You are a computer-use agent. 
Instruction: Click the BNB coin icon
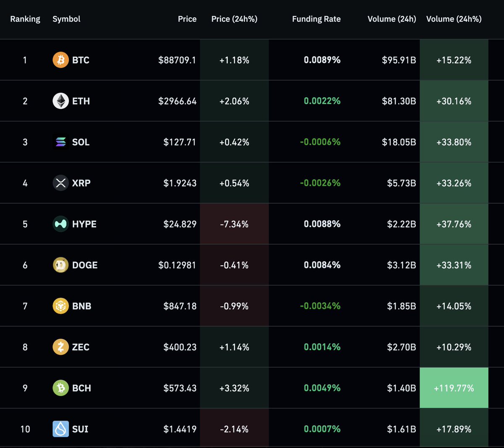coord(60,306)
